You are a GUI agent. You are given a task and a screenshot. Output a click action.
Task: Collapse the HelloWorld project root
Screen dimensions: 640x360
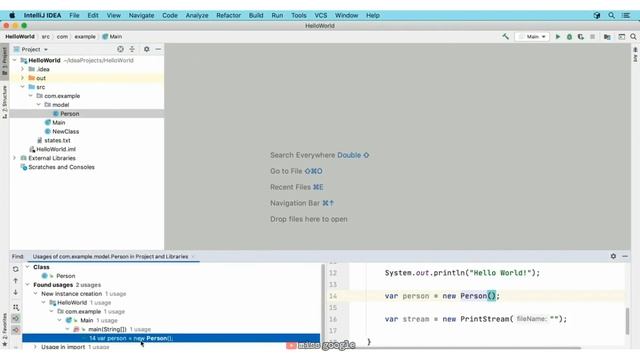[x=15, y=60]
